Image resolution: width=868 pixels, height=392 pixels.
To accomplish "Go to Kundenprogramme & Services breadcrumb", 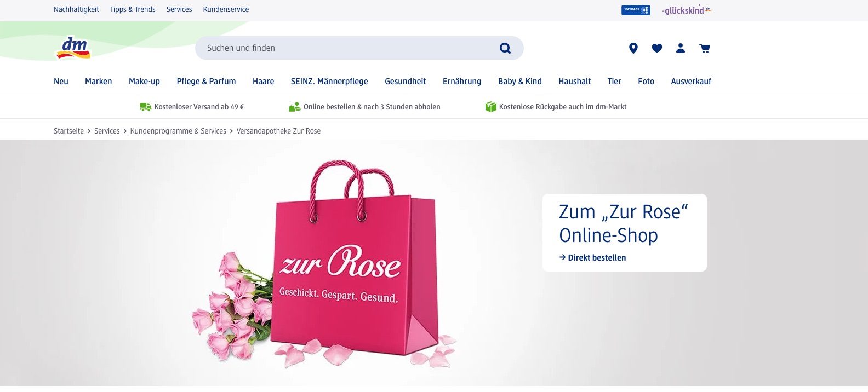I will [178, 131].
